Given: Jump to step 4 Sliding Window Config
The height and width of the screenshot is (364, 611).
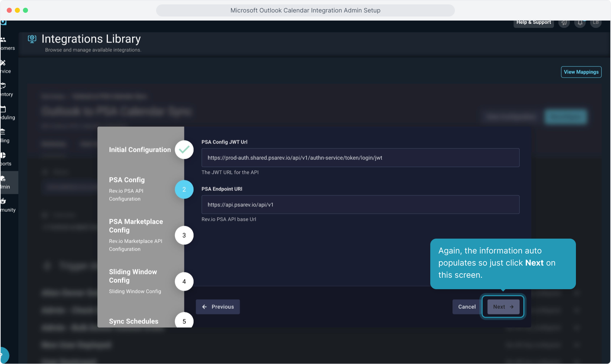Looking at the screenshot, I should click(184, 281).
